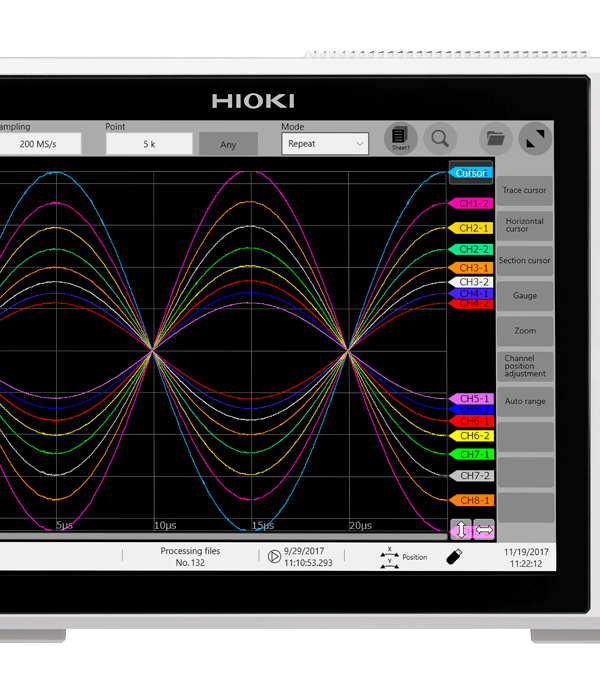This screenshot has height=694, width=600.
Task: Click the Point field showing 5 k
Action: pyautogui.click(x=149, y=144)
